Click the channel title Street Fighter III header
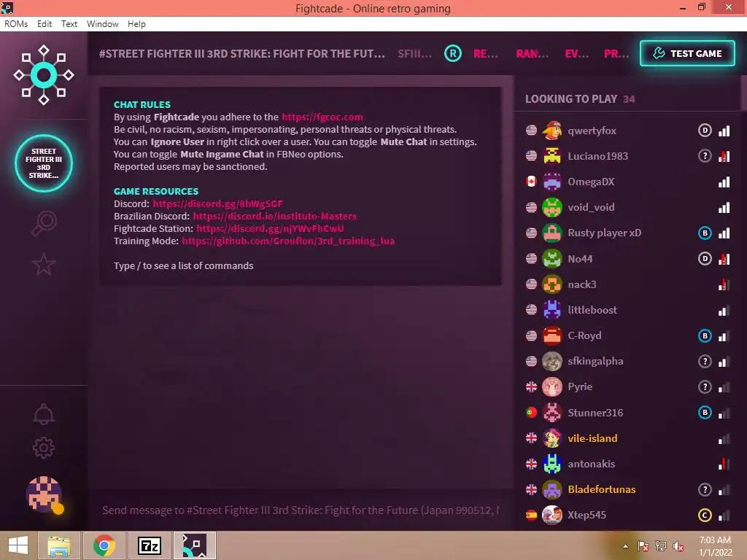 (242, 54)
